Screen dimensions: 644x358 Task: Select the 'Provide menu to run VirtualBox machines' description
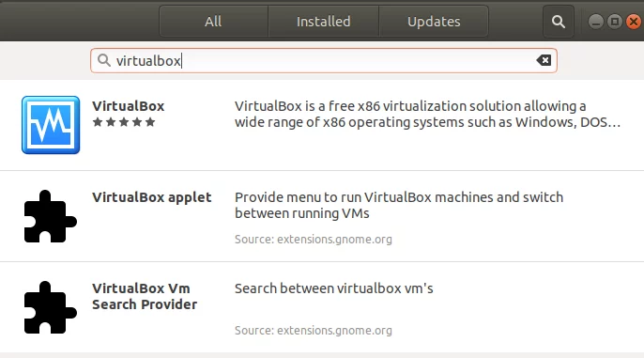399,205
